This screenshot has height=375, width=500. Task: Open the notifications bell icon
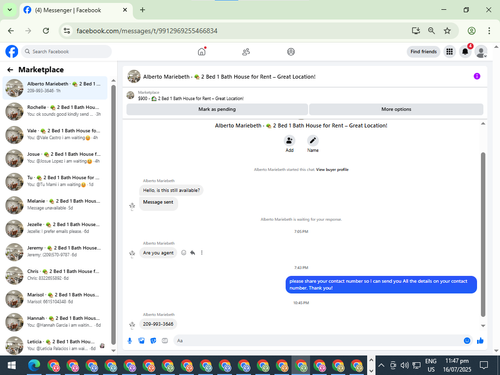click(465, 52)
